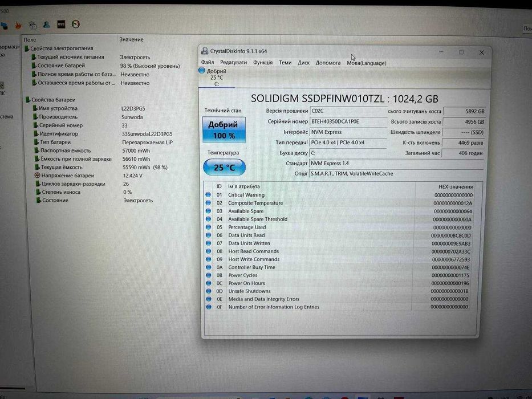Click the transfer mode field PCIe 4.0 x4
532x399 pixels.
coord(348,142)
